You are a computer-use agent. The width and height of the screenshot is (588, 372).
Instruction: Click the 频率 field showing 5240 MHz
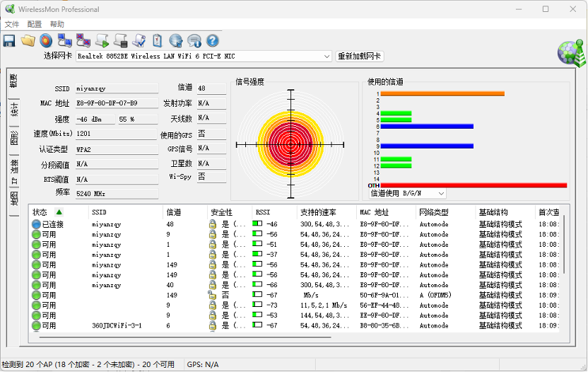click(117, 194)
